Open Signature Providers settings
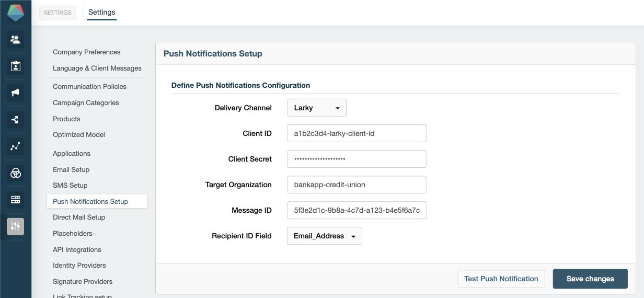The image size is (644, 298). (x=83, y=281)
